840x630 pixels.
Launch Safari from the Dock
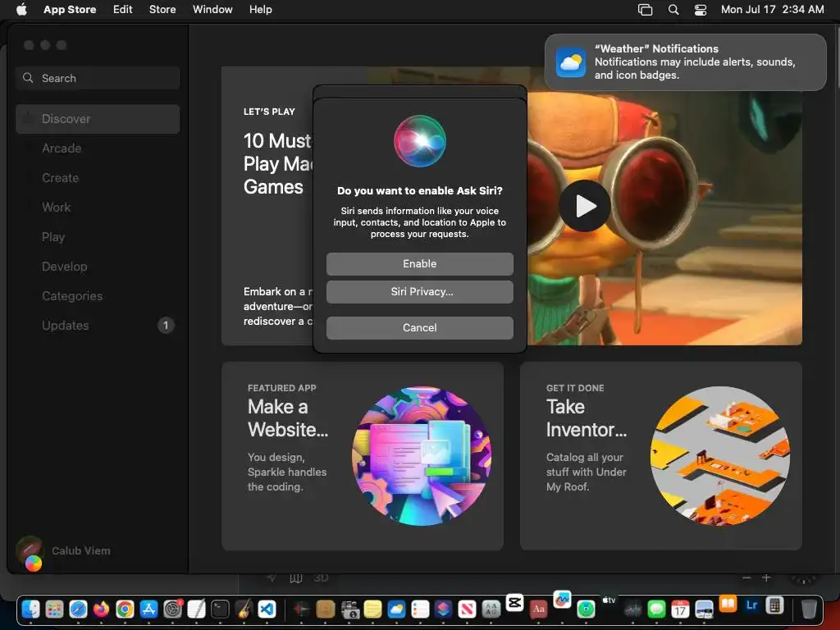(78, 609)
